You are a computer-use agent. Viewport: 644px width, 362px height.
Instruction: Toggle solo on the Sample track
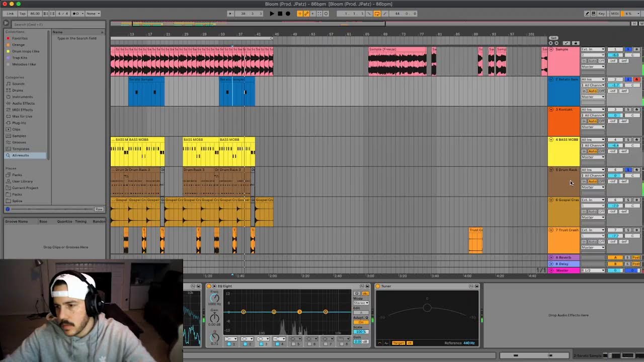coord(628,49)
